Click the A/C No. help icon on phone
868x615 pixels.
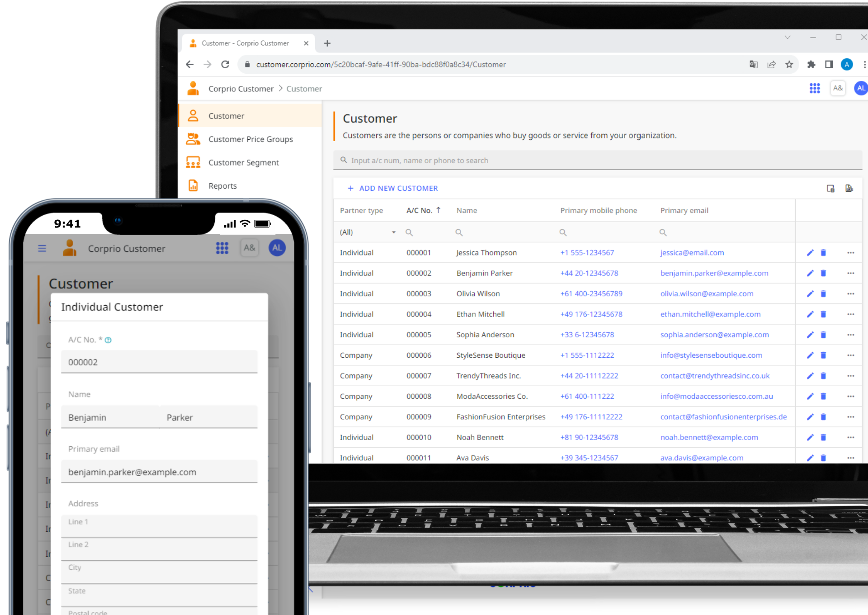[108, 340]
